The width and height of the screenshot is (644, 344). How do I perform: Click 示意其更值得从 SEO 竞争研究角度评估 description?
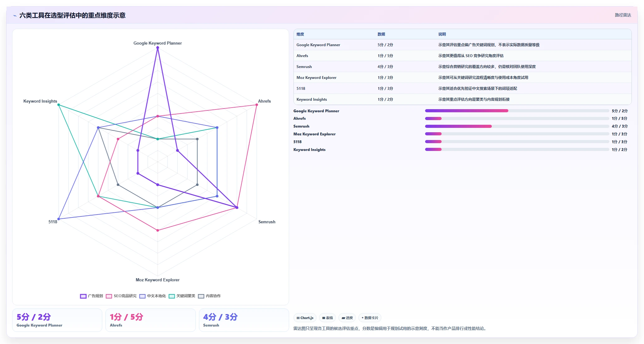tap(471, 56)
